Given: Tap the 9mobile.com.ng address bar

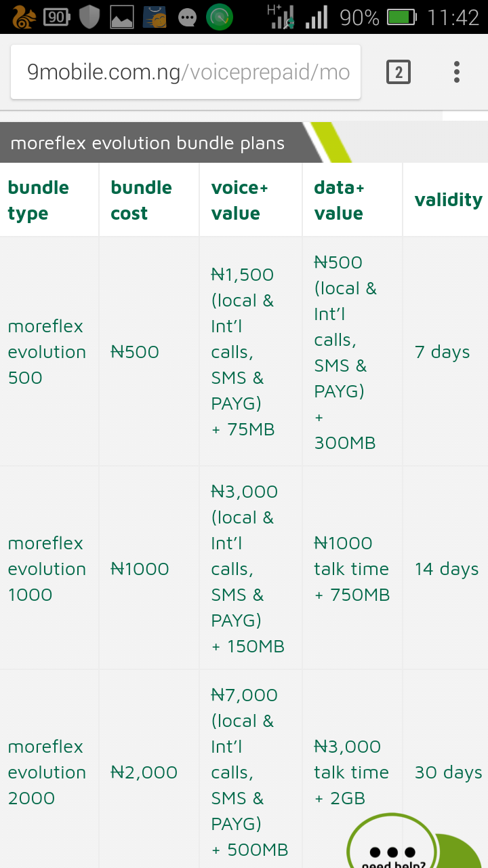Looking at the screenshot, I should [186, 72].
